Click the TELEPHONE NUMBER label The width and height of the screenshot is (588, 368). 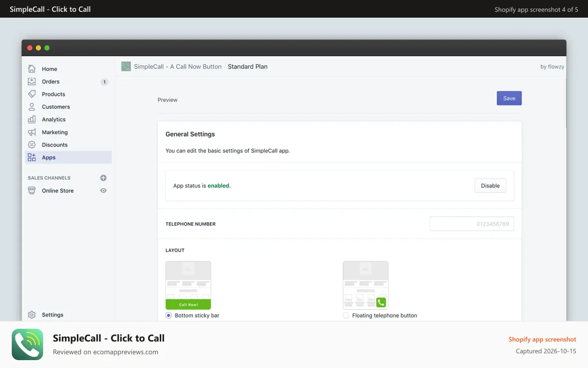[191, 224]
